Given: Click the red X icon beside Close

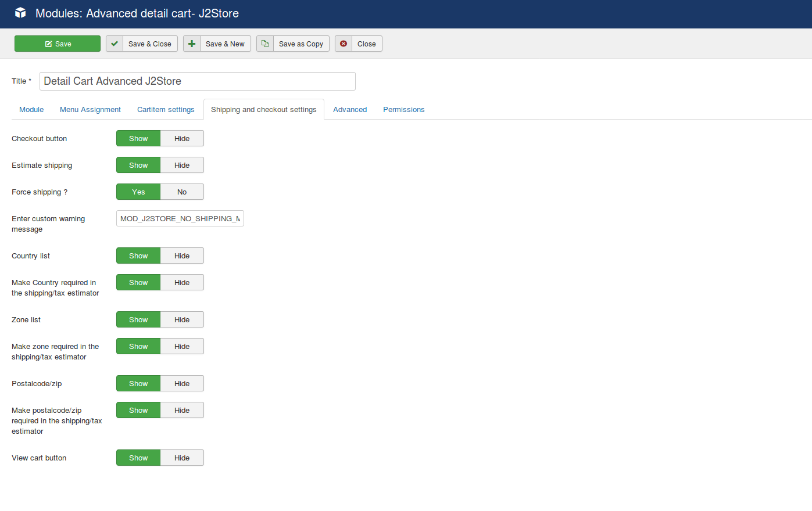Looking at the screenshot, I should (x=344, y=44).
